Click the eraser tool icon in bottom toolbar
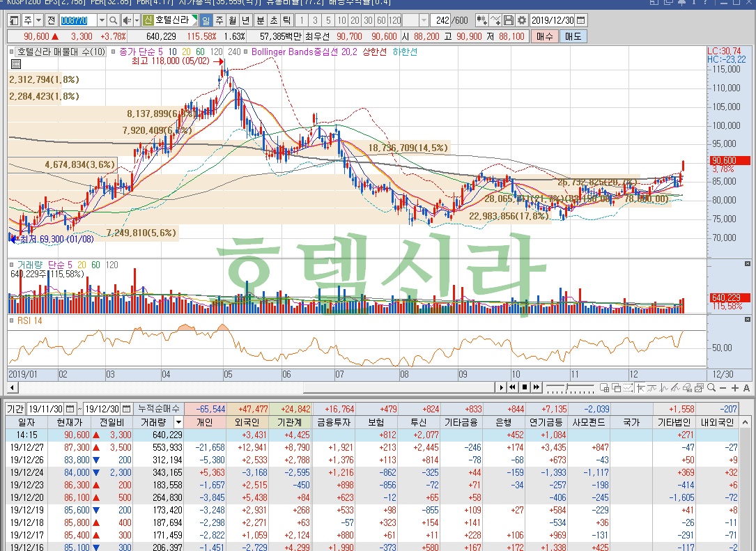The width and height of the screenshot is (756, 551). coord(688,387)
